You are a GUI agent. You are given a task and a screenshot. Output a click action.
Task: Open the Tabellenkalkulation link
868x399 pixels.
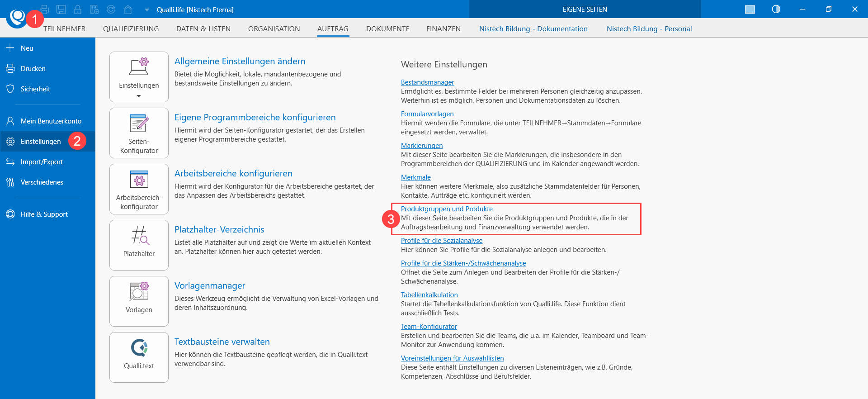[x=429, y=294]
